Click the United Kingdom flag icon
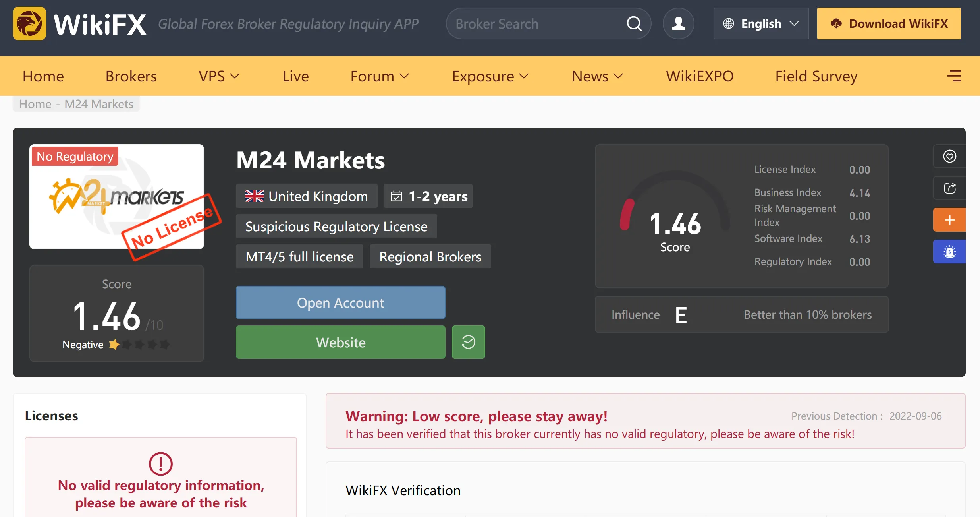This screenshot has width=980, height=517. point(254,196)
